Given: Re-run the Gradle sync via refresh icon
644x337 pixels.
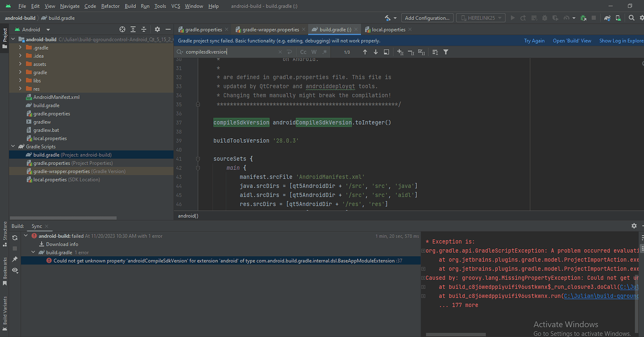Looking at the screenshot, I should [x=15, y=238].
